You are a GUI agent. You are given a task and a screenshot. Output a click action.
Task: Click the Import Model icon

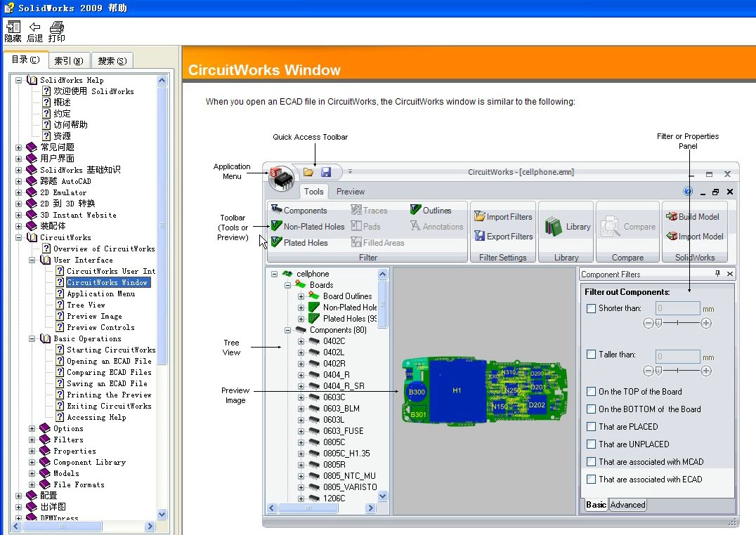point(672,236)
